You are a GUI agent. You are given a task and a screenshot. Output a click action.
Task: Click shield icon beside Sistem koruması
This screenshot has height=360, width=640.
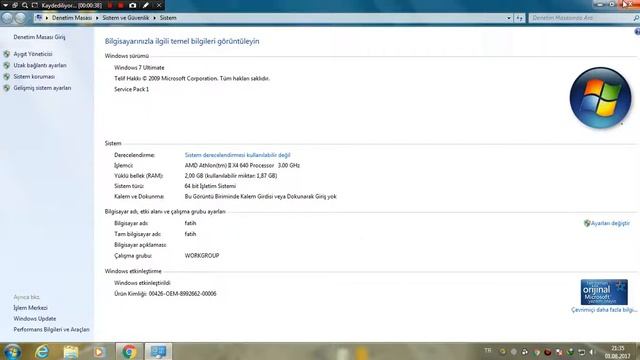[7, 77]
